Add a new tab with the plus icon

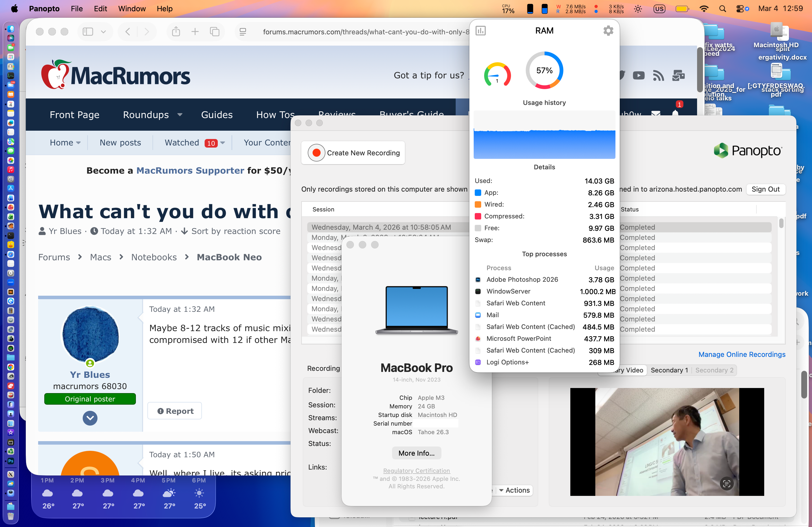pyautogui.click(x=195, y=32)
